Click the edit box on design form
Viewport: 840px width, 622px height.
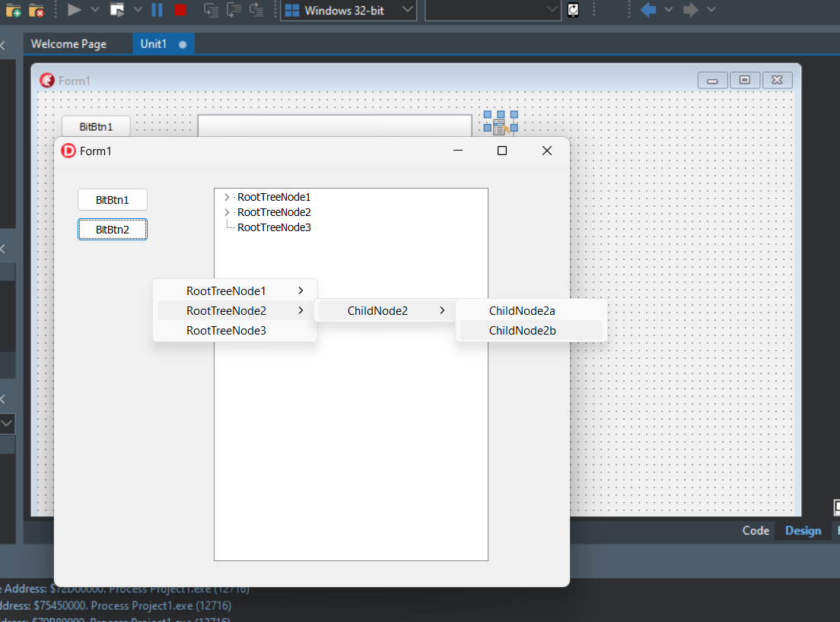click(x=335, y=125)
